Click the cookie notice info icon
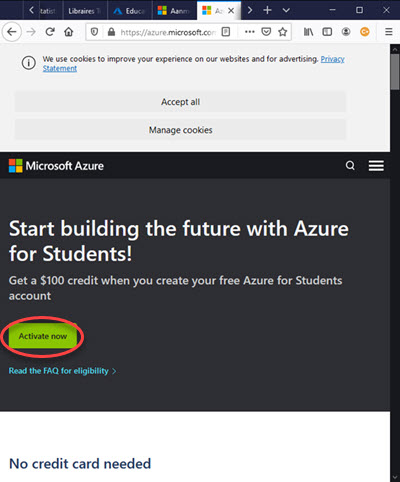The image size is (400, 482). coord(29,63)
